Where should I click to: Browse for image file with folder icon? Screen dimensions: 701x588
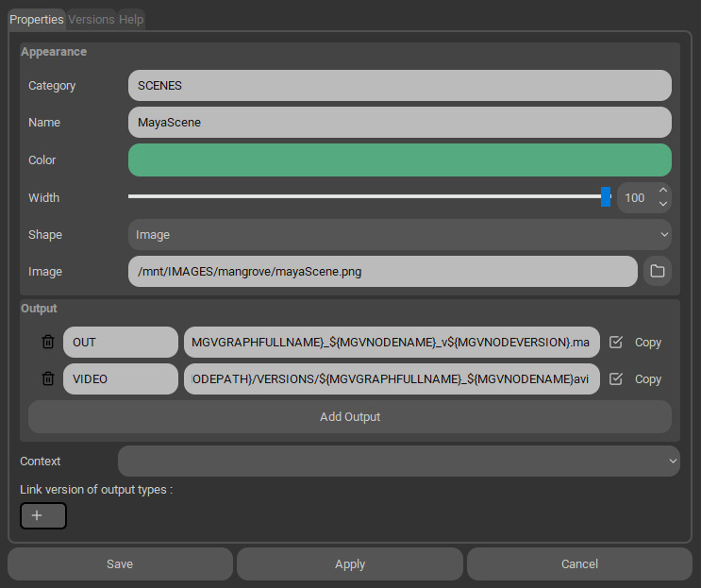pos(658,272)
